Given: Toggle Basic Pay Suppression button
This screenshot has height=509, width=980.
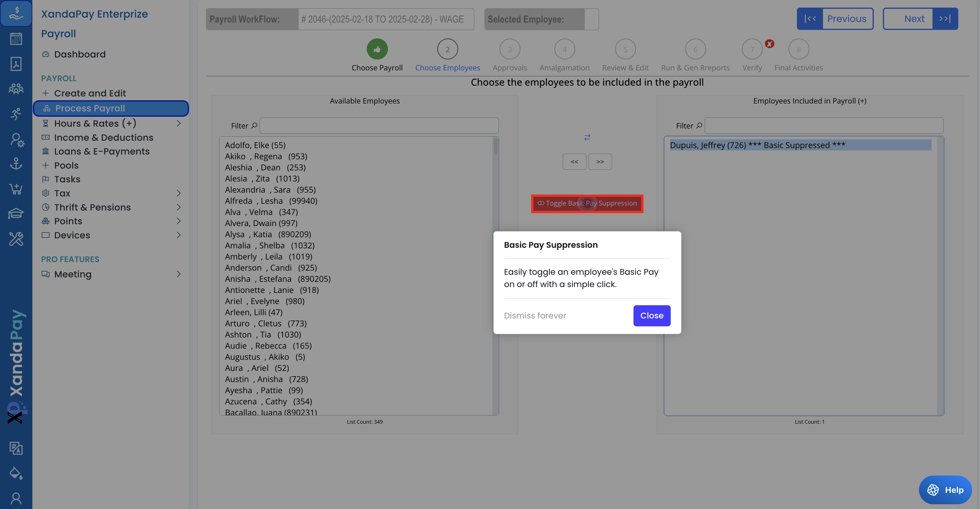Looking at the screenshot, I should coord(587,203).
